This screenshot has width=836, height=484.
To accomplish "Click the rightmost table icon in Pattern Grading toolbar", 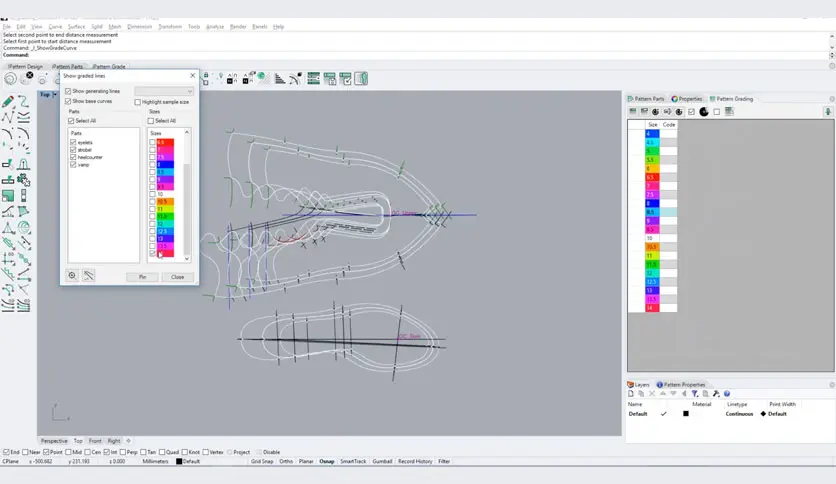I will tap(729, 111).
